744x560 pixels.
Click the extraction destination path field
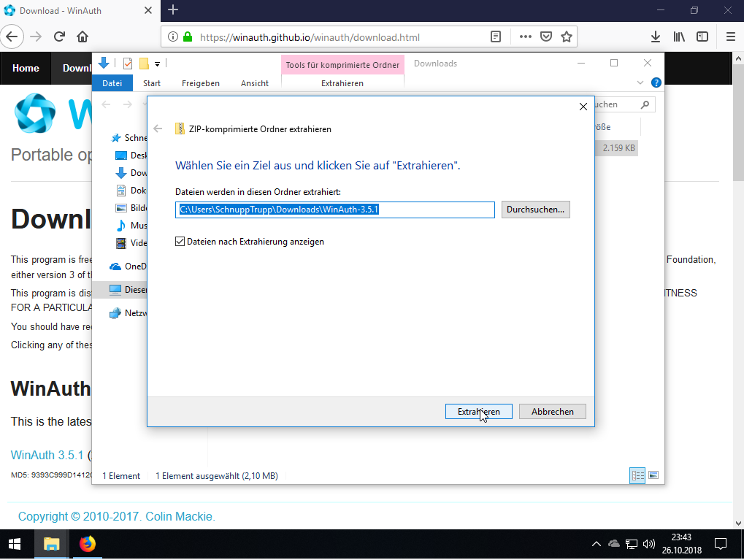pyautogui.click(x=335, y=210)
